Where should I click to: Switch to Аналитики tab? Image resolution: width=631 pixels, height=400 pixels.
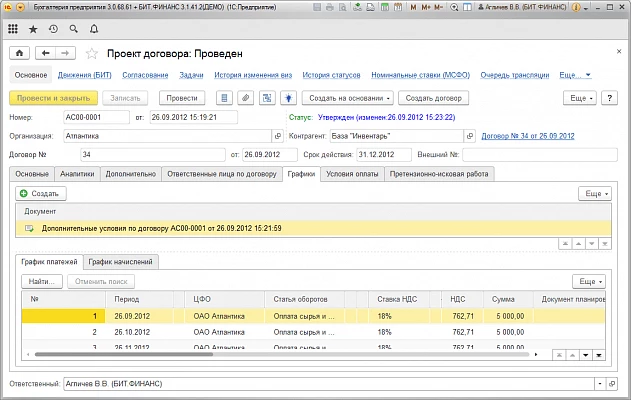pyautogui.click(x=77, y=174)
